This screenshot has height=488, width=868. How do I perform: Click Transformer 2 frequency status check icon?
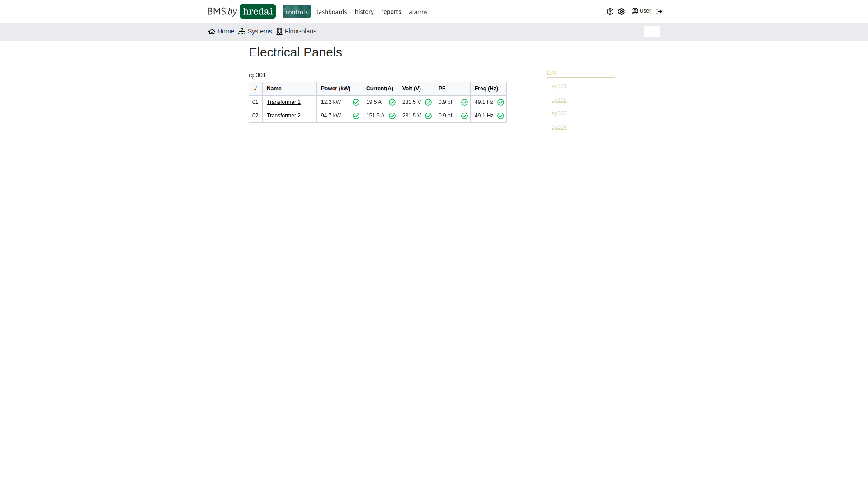coord(500,116)
